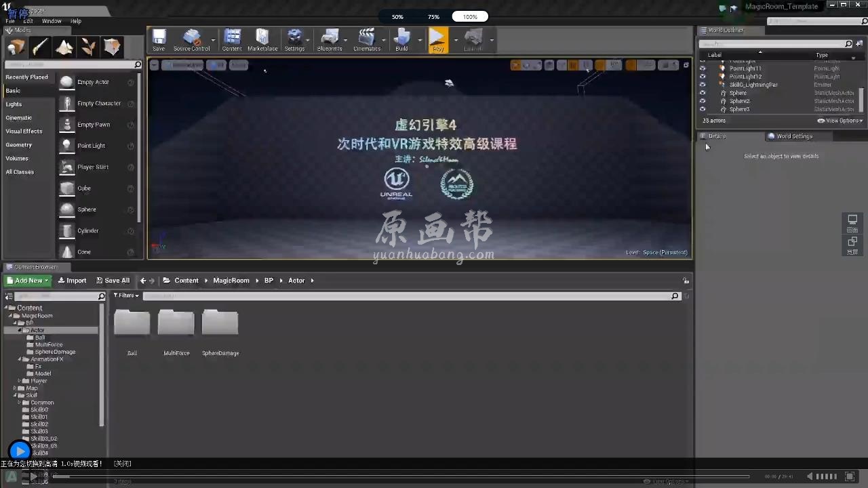Select the Visual Effects placement category
This screenshot has height=488, width=868.
point(24,131)
